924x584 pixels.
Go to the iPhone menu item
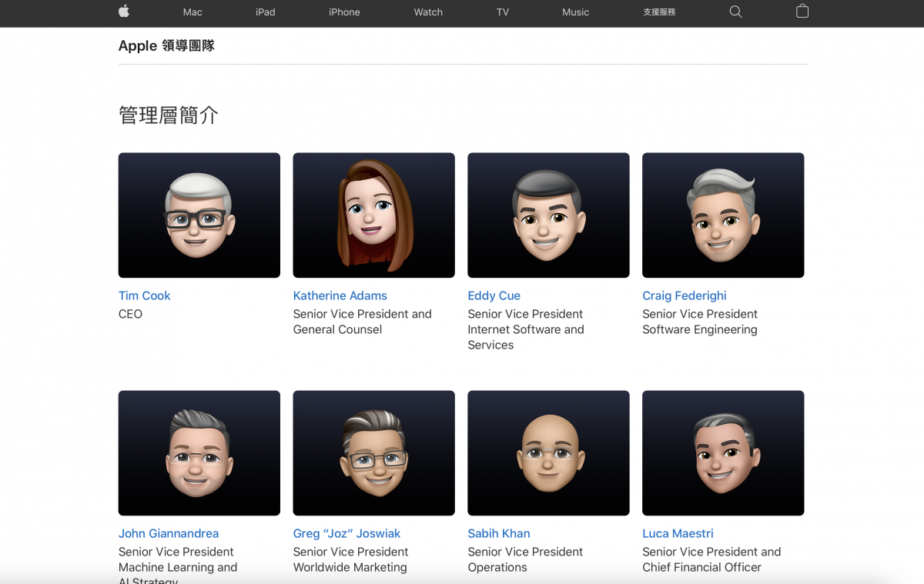344,12
